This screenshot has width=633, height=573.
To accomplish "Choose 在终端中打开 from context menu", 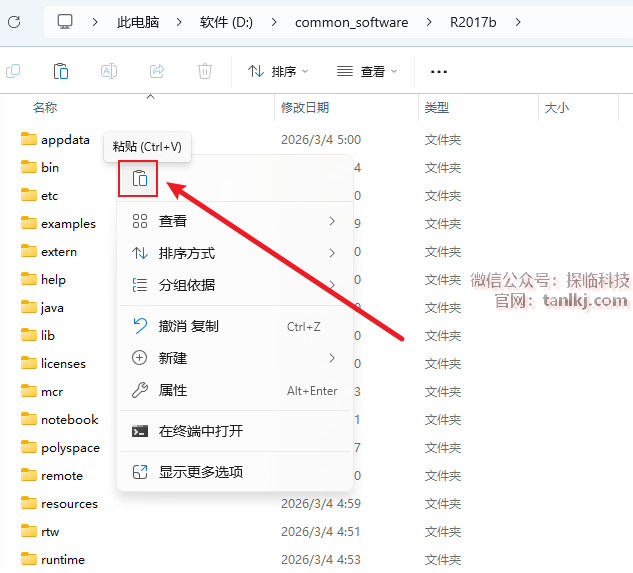I will [x=200, y=431].
